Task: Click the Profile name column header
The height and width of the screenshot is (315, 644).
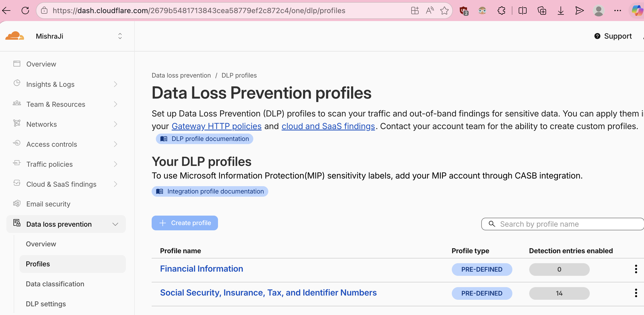Action: (x=180, y=251)
